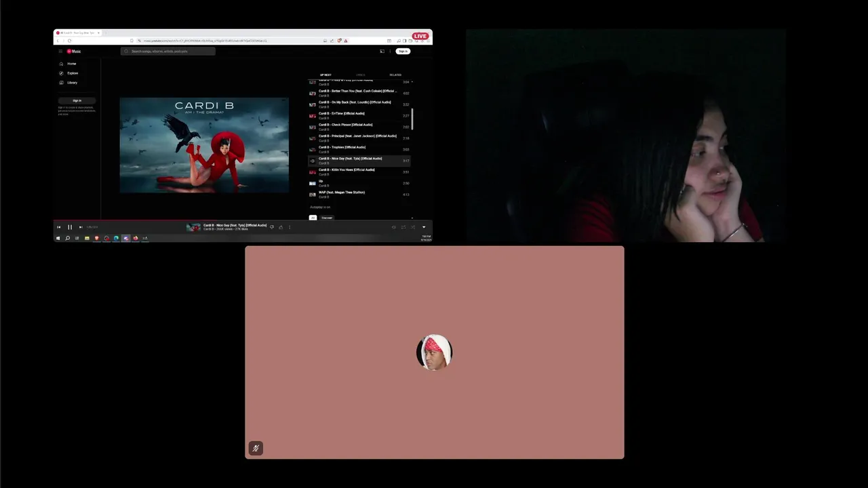Image resolution: width=868 pixels, height=488 pixels.
Task: Click the top-right Sign in button
Action: pyautogui.click(x=403, y=52)
